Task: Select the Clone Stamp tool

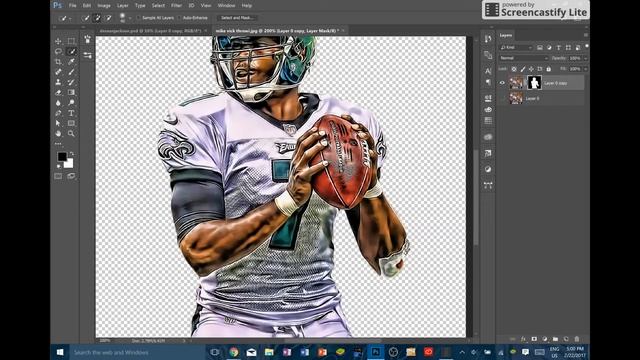Action: (58, 82)
